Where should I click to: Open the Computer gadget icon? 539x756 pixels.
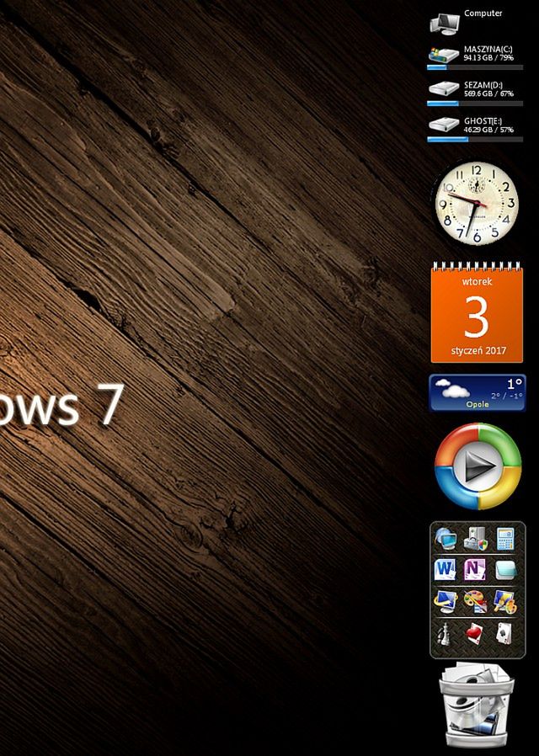click(445, 23)
